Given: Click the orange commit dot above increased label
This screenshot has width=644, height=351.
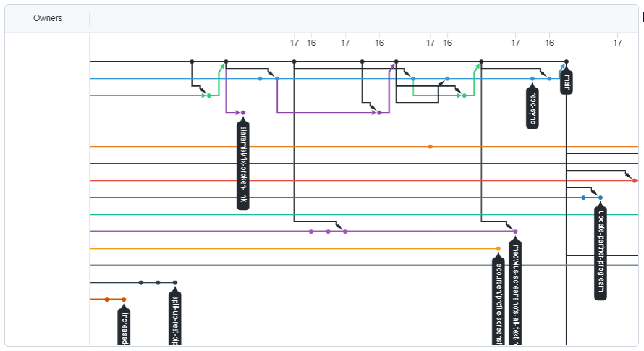Looking at the screenshot, I should [124, 300].
